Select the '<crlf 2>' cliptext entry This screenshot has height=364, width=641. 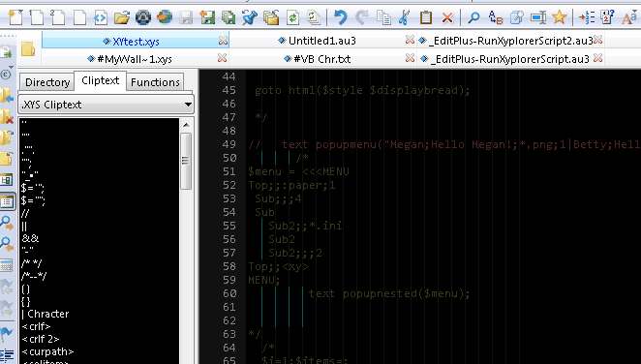41,339
